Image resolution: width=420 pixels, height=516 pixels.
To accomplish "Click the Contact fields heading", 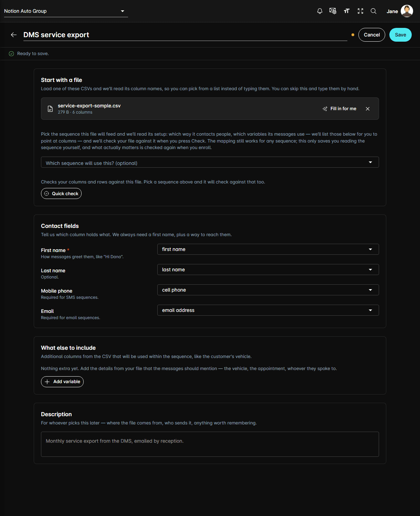I will (60, 226).
